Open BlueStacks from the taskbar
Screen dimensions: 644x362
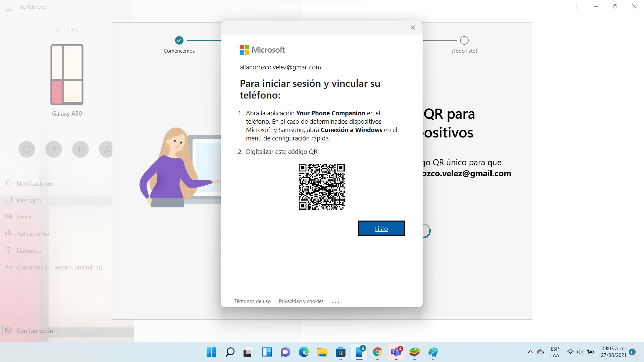(x=415, y=352)
